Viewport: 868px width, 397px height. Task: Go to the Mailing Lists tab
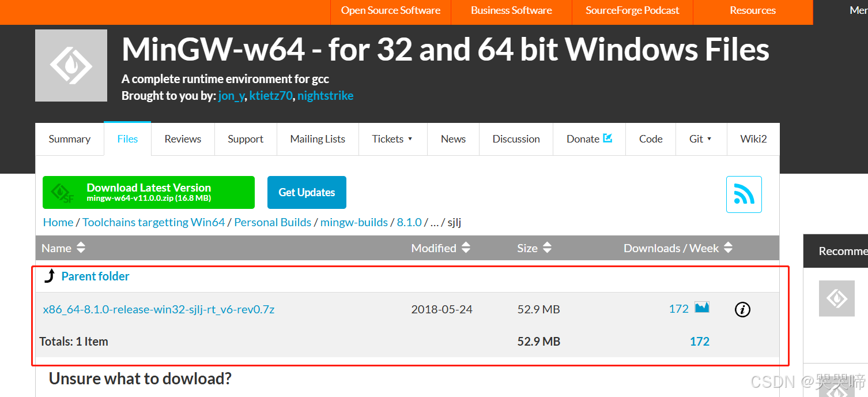[x=318, y=139]
